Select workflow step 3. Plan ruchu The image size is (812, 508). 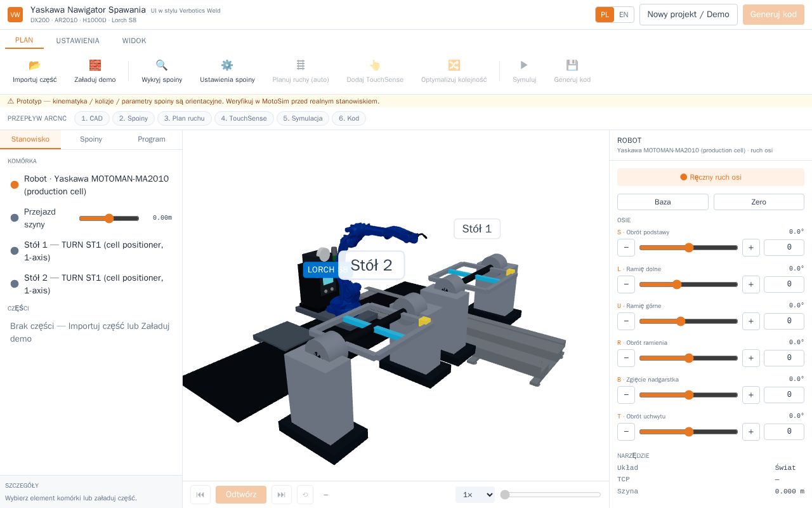[185, 119]
